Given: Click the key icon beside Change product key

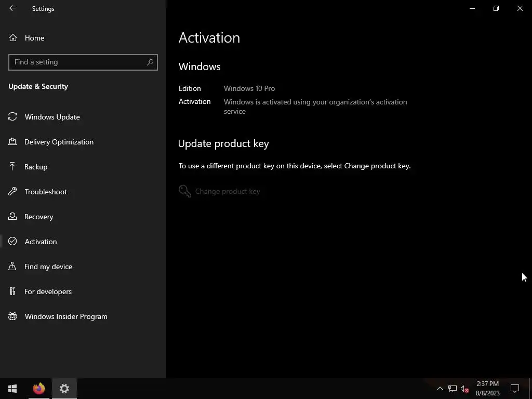Looking at the screenshot, I should [185, 191].
